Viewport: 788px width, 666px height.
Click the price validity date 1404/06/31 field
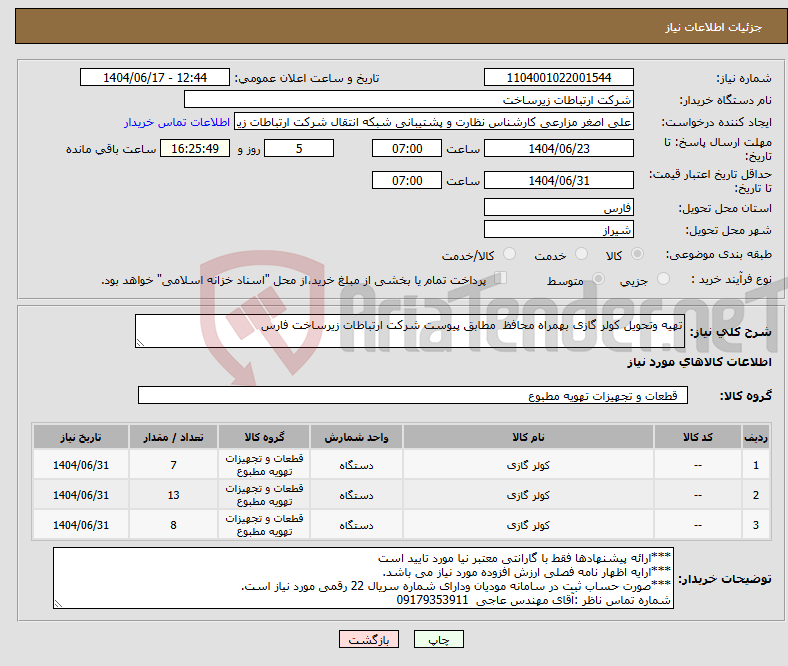click(x=558, y=180)
